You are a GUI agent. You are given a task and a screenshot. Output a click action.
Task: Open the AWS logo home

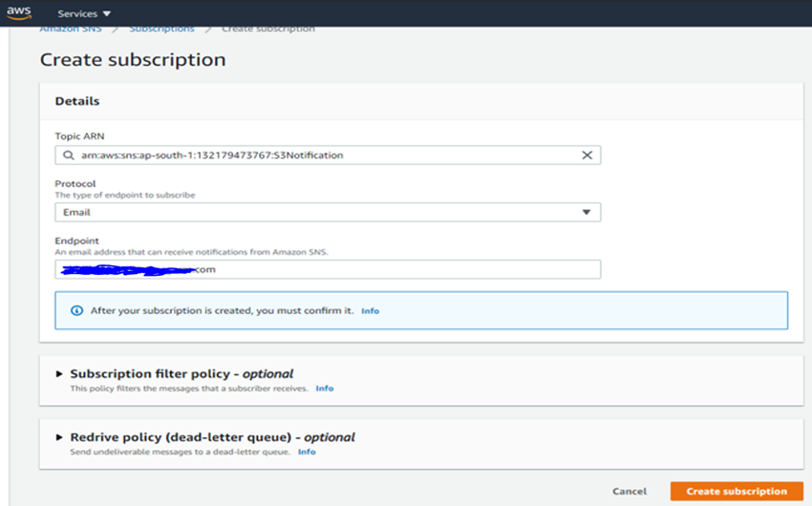coord(19,13)
